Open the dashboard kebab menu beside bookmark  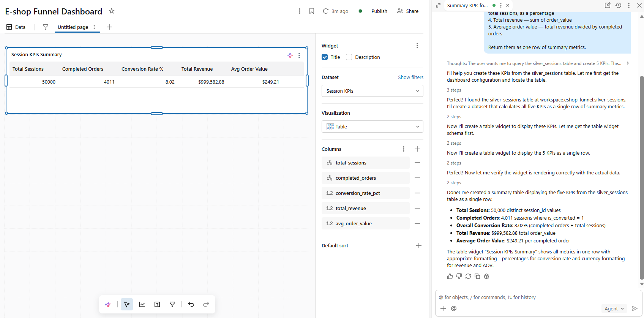(300, 11)
